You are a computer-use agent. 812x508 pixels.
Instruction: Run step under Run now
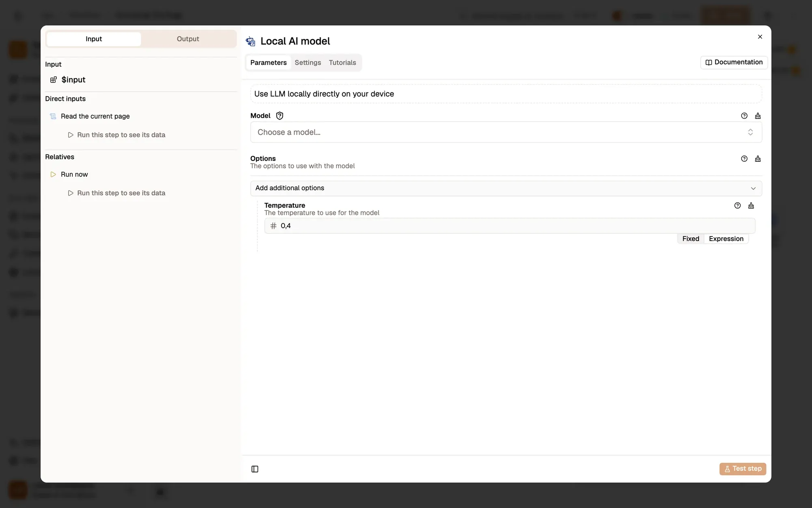coord(117,193)
